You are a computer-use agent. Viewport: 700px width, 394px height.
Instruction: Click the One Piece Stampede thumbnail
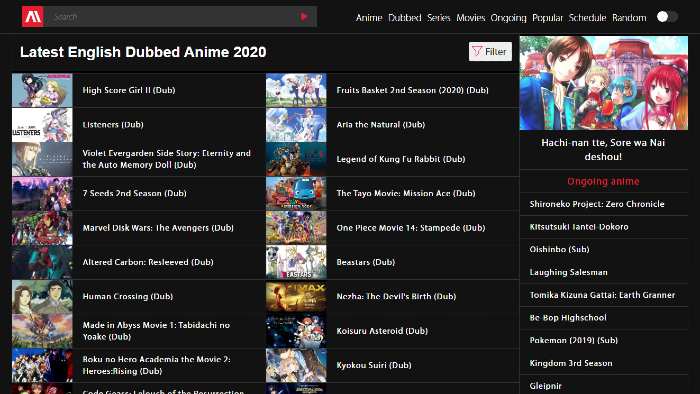296,228
